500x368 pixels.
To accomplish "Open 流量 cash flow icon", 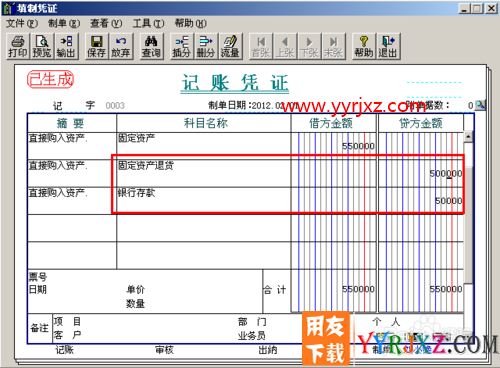I will click(230, 46).
